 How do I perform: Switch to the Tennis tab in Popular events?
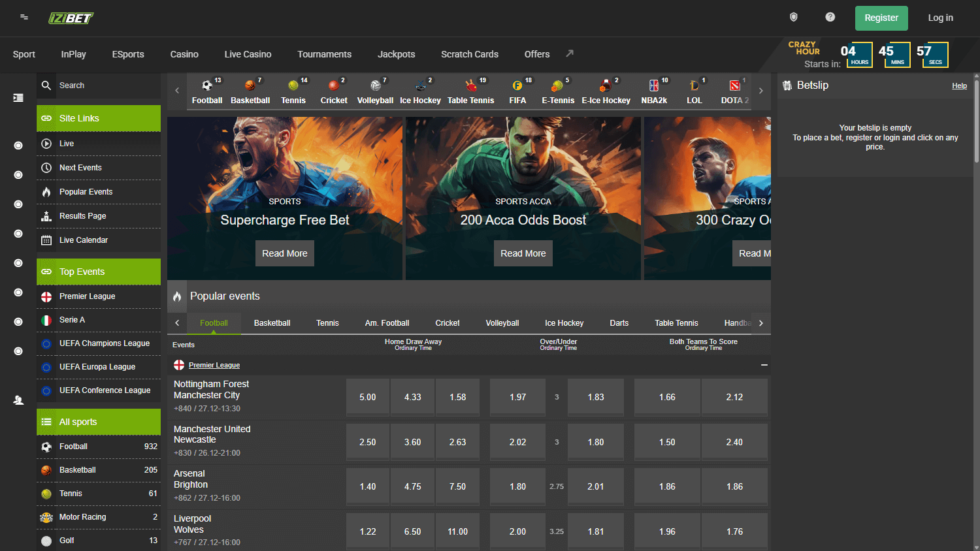(327, 323)
